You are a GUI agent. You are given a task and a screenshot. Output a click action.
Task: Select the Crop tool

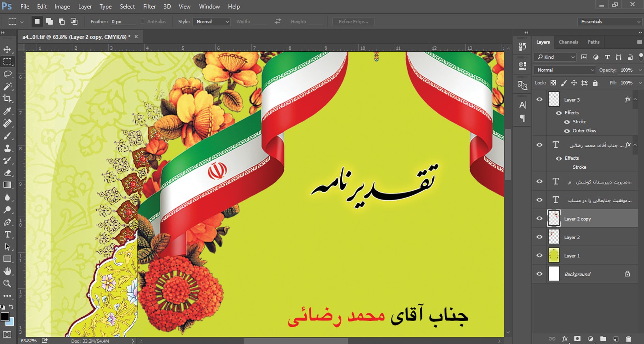(x=7, y=99)
